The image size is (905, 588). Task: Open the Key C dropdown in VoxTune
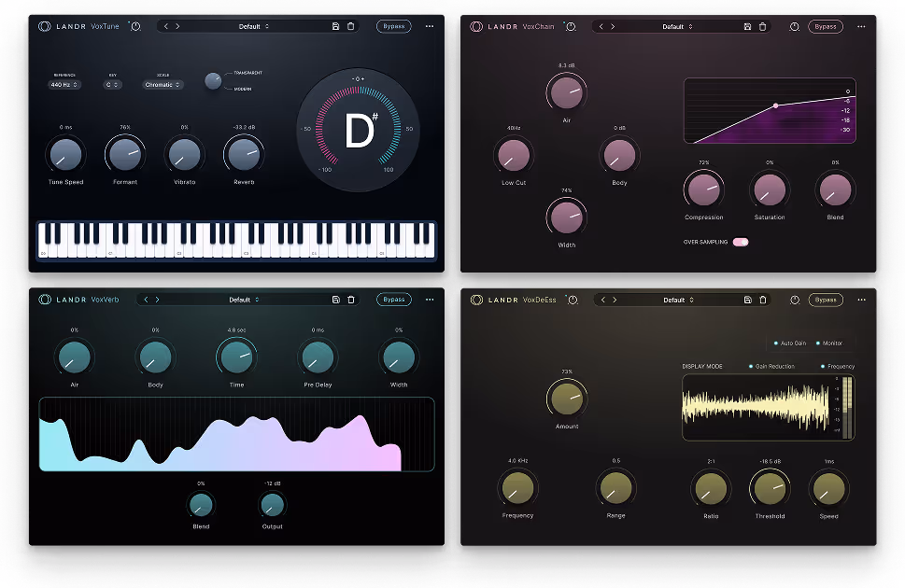tap(113, 85)
